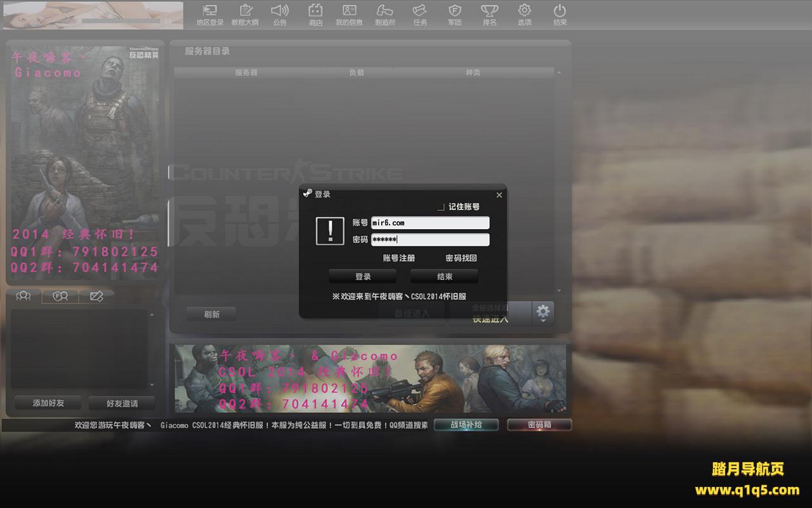Click the 账号 account input field
This screenshot has width=812, height=508.
click(430, 223)
